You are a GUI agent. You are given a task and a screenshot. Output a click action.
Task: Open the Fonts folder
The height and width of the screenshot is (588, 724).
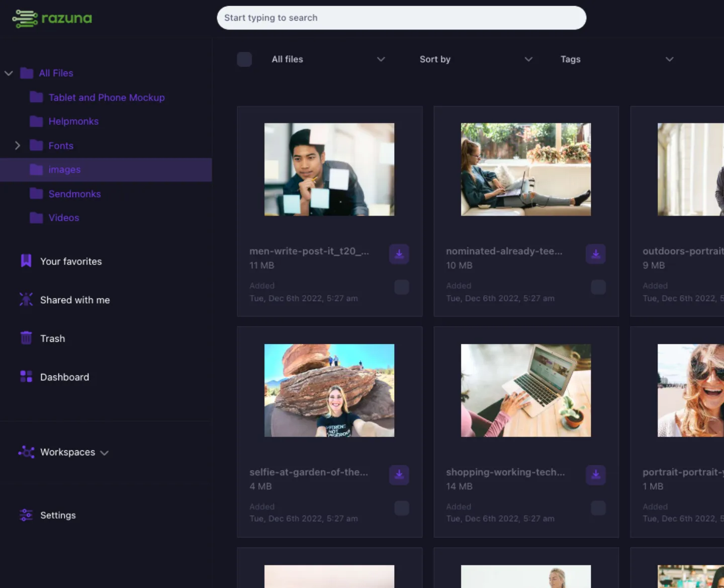point(61,146)
